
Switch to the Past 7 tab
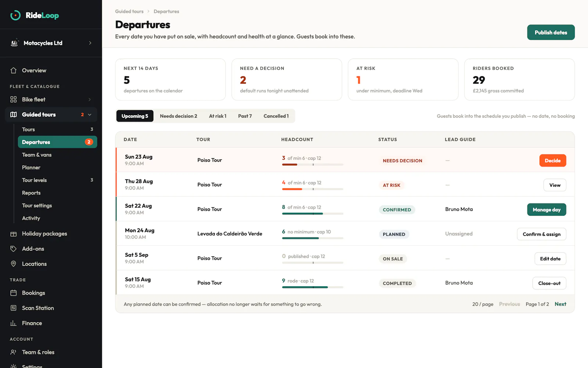tap(245, 116)
